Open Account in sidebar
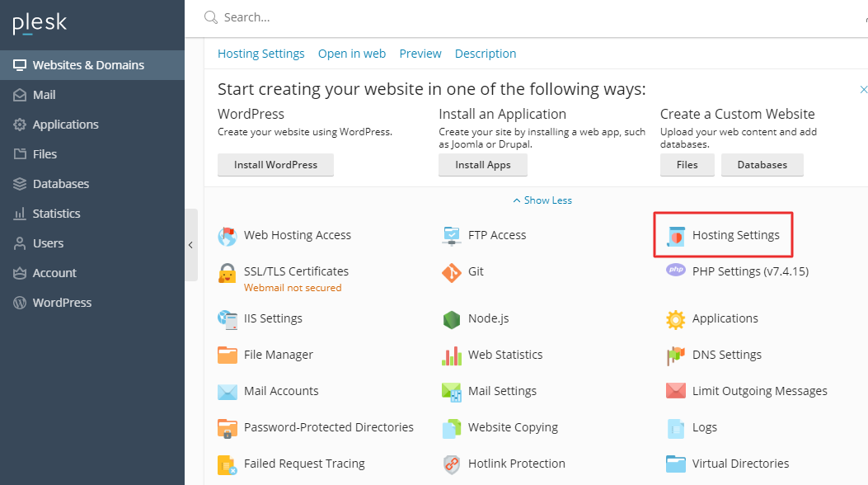The height and width of the screenshot is (485, 868). (x=91, y=273)
